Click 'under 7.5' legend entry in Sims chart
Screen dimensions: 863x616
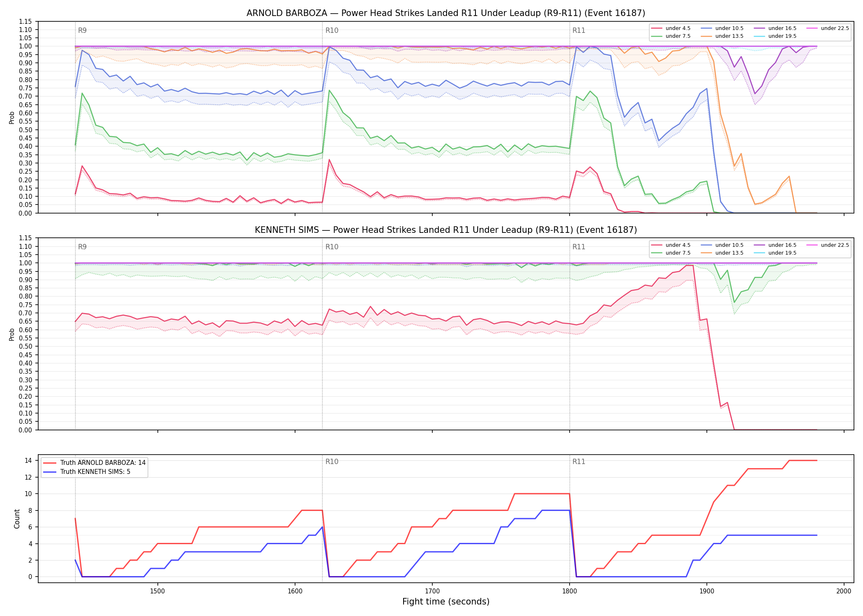[x=671, y=253]
